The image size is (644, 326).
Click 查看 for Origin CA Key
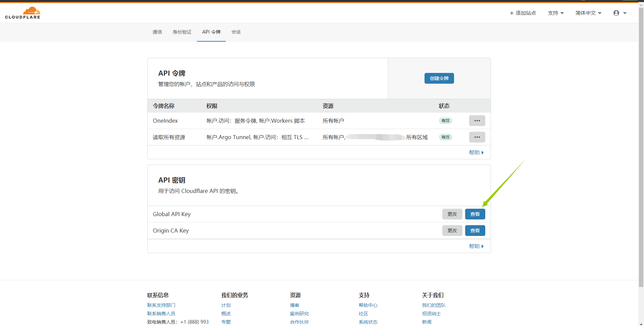(475, 231)
